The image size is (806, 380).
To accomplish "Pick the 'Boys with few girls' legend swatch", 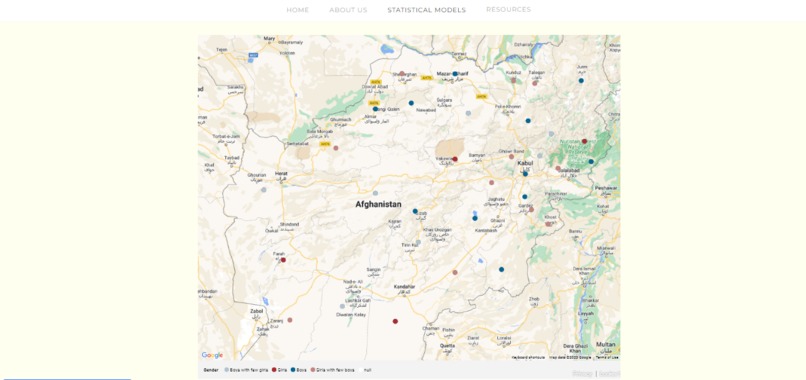I will (227, 370).
